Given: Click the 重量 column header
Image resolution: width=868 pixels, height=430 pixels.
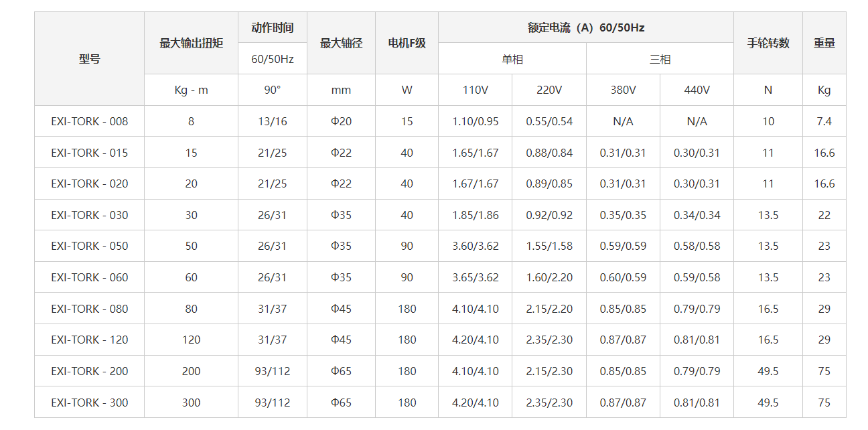Looking at the screenshot, I should point(824,44).
